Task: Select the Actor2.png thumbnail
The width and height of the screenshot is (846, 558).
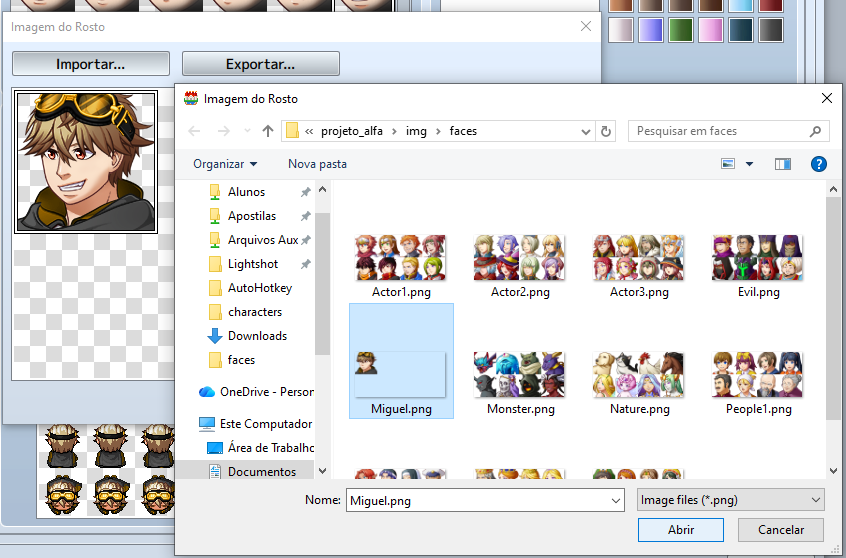Action: click(519, 257)
